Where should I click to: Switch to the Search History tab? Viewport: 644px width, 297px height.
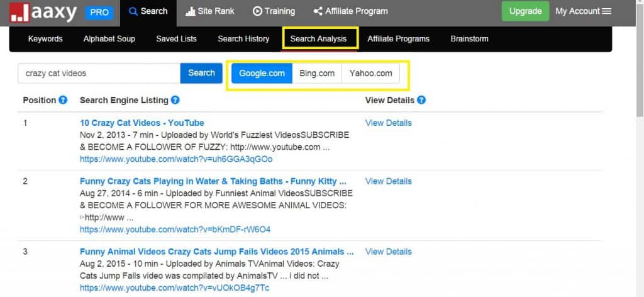243,39
